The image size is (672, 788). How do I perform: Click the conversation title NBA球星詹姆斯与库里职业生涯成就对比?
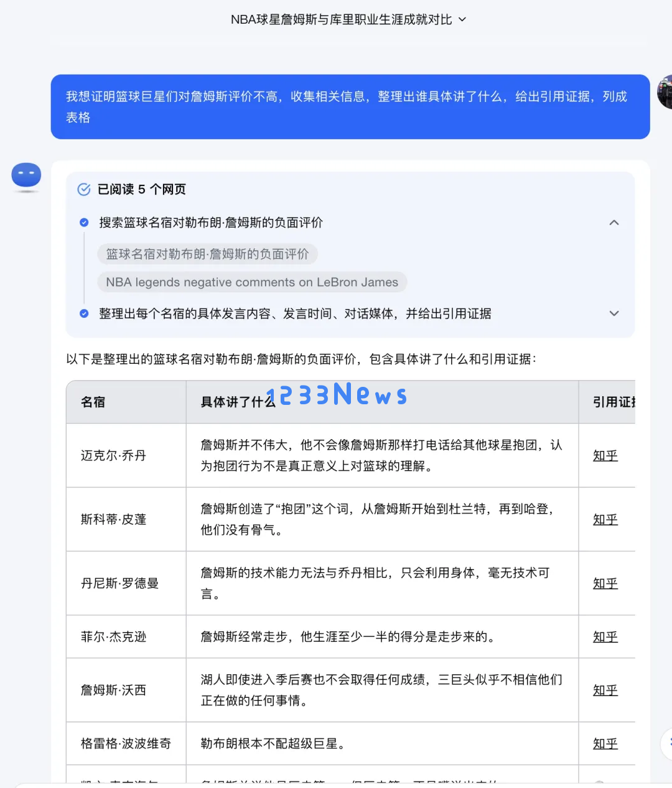(x=341, y=19)
